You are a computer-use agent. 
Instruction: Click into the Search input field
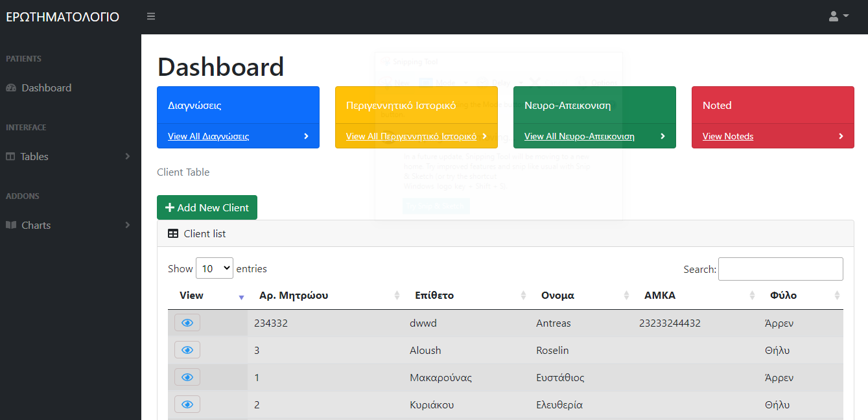[780, 269]
